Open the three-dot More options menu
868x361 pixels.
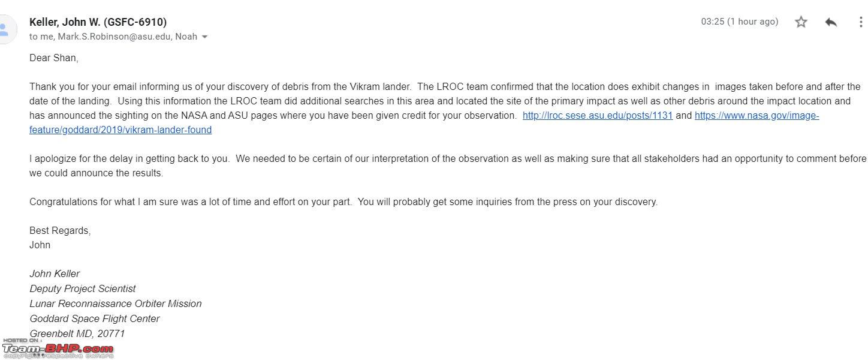click(861, 22)
